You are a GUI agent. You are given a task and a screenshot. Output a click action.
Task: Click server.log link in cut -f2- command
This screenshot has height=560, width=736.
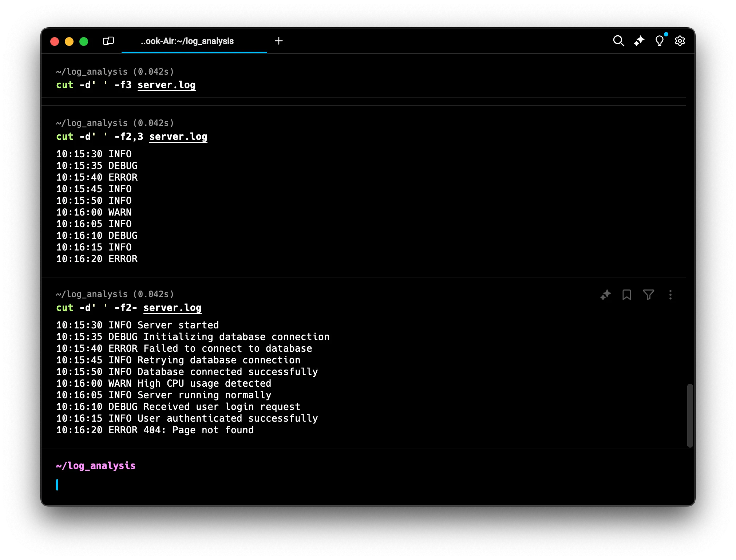(x=172, y=308)
